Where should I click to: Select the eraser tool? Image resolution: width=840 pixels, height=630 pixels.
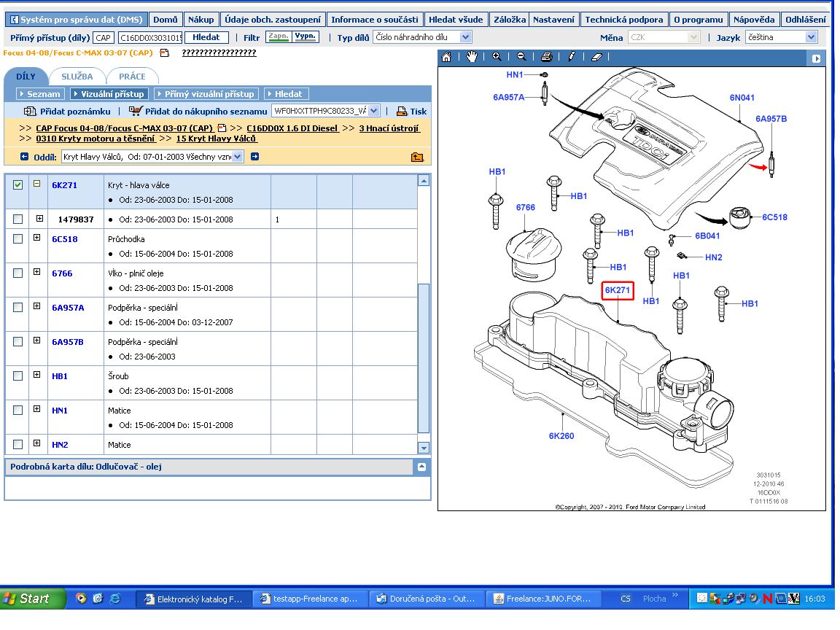point(596,57)
